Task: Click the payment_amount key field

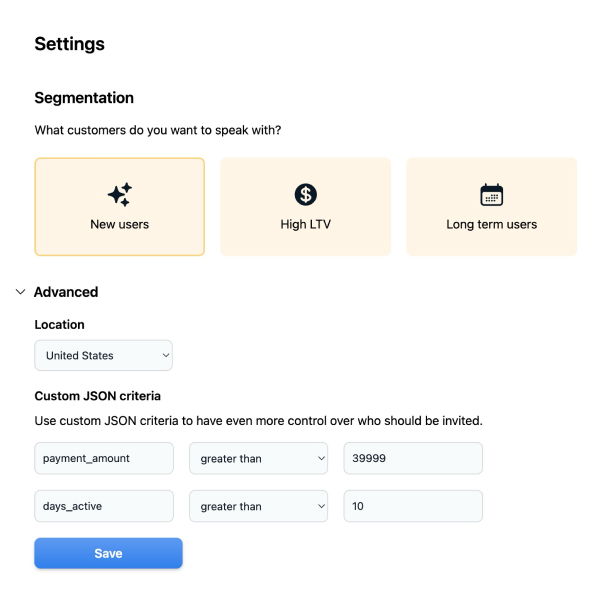Action: point(104,458)
